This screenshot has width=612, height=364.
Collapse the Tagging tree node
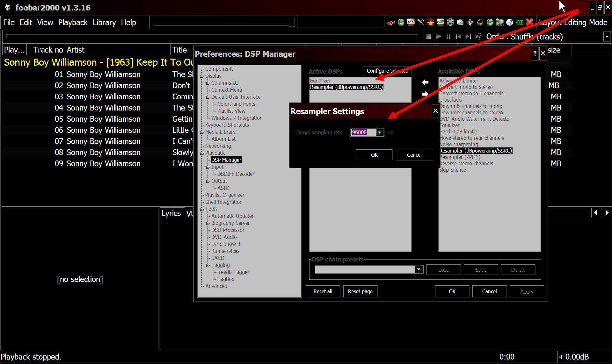(x=208, y=265)
